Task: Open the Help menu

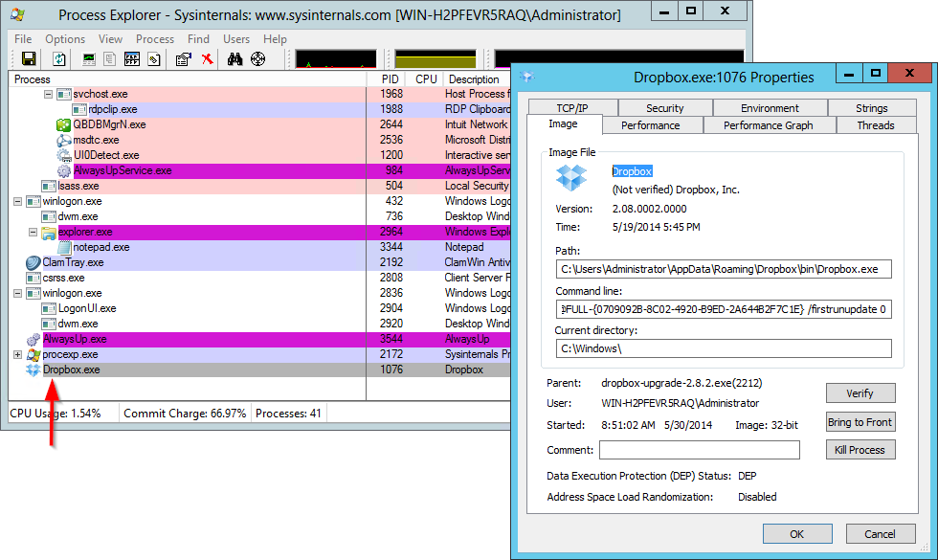Action: point(276,39)
